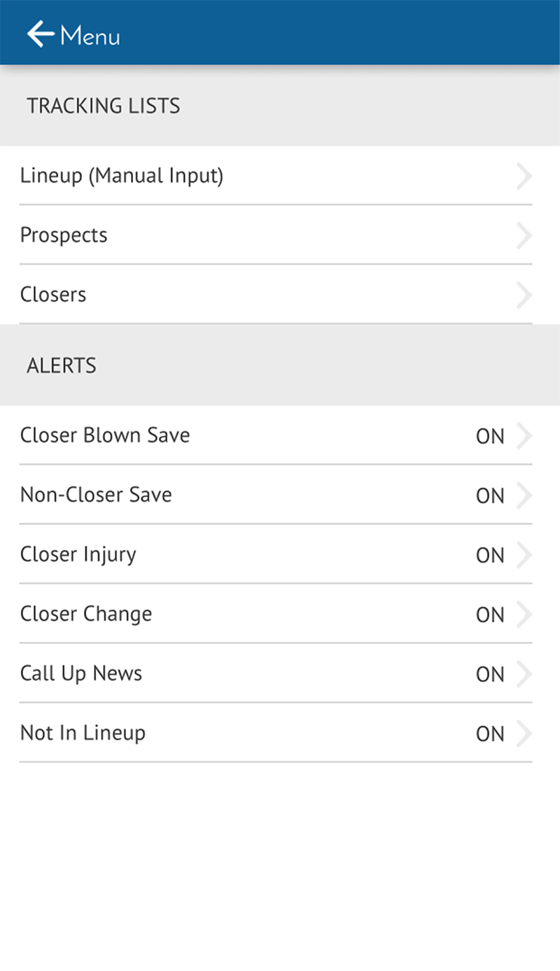Tap the back arrow icon in header
Screen dimensions: 560x971
click(x=41, y=34)
